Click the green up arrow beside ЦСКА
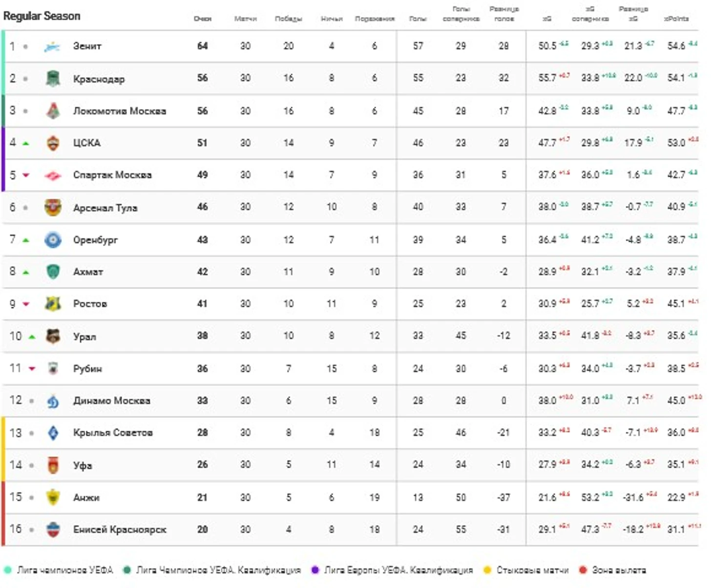 (x=26, y=143)
